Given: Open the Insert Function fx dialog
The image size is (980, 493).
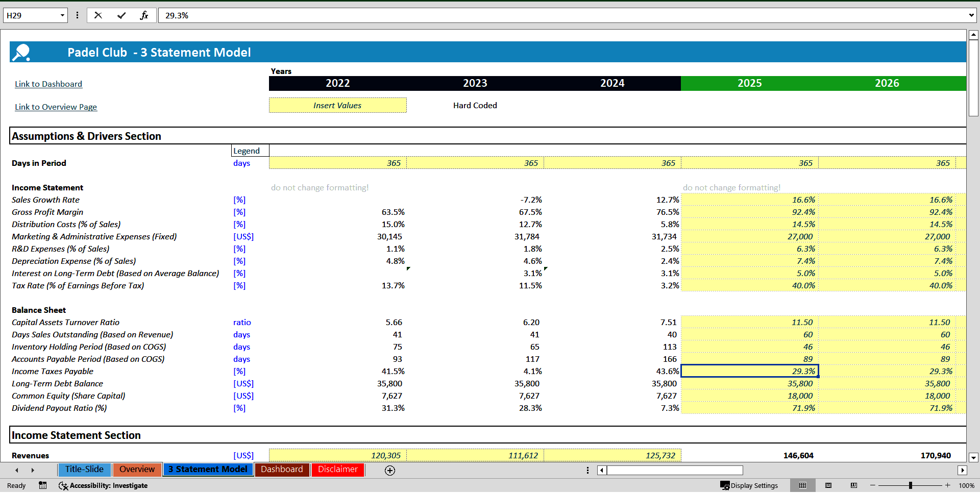Looking at the screenshot, I should (144, 15).
